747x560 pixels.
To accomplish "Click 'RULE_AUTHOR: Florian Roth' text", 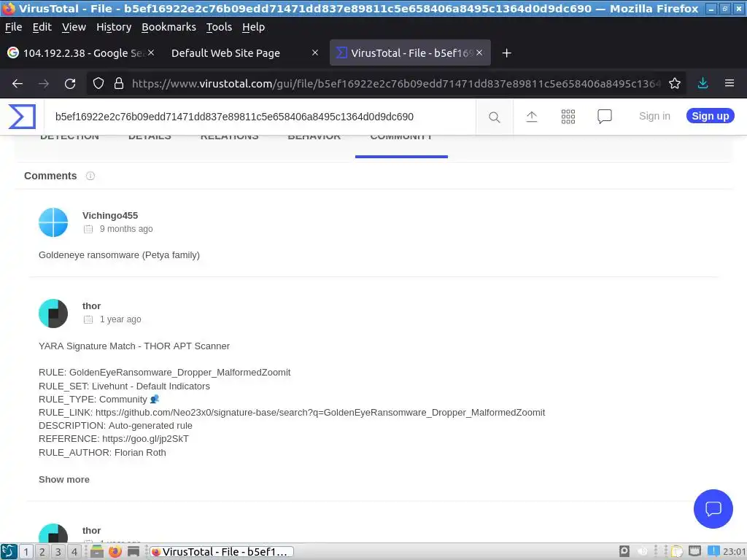I will (102, 453).
